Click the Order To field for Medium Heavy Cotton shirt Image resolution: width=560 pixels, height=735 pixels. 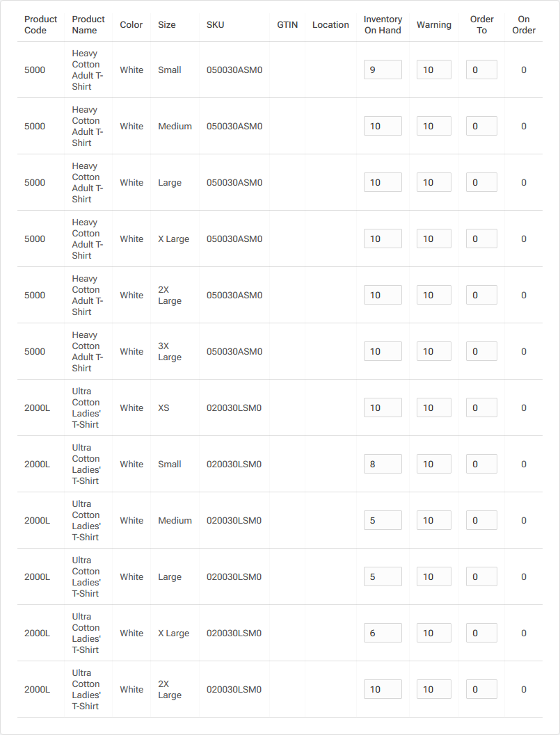click(481, 126)
